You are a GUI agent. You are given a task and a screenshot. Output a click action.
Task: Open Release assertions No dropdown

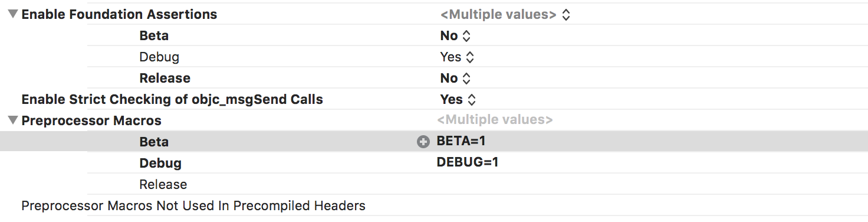click(x=455, y=79)
